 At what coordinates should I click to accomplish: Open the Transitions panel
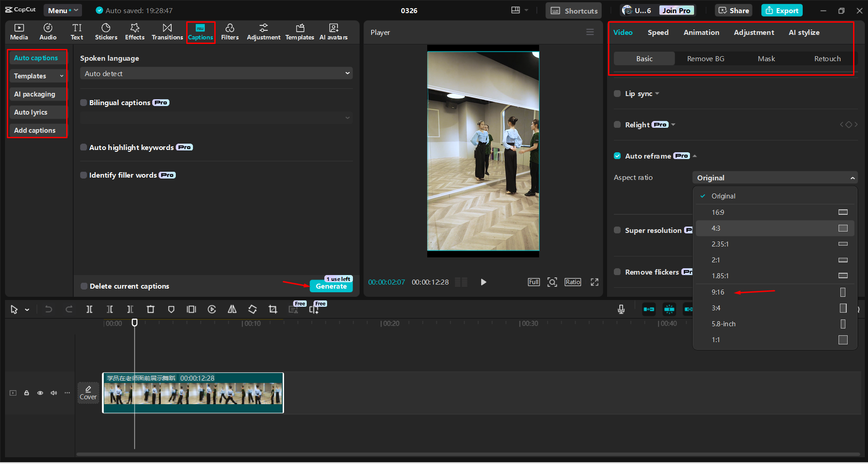click(x=167, y=32)
